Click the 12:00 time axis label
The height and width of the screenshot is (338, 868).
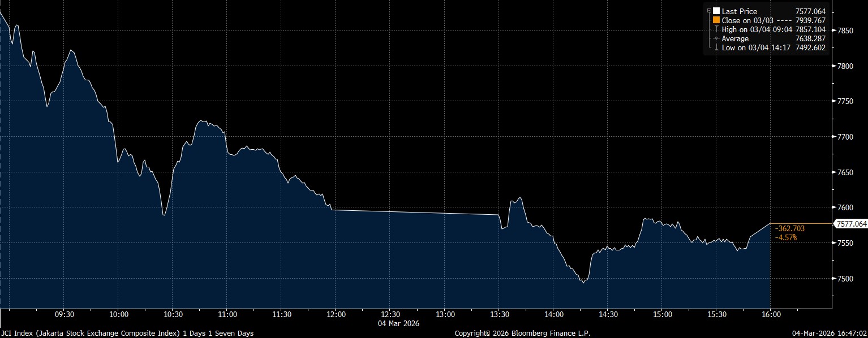click(336, 314)
